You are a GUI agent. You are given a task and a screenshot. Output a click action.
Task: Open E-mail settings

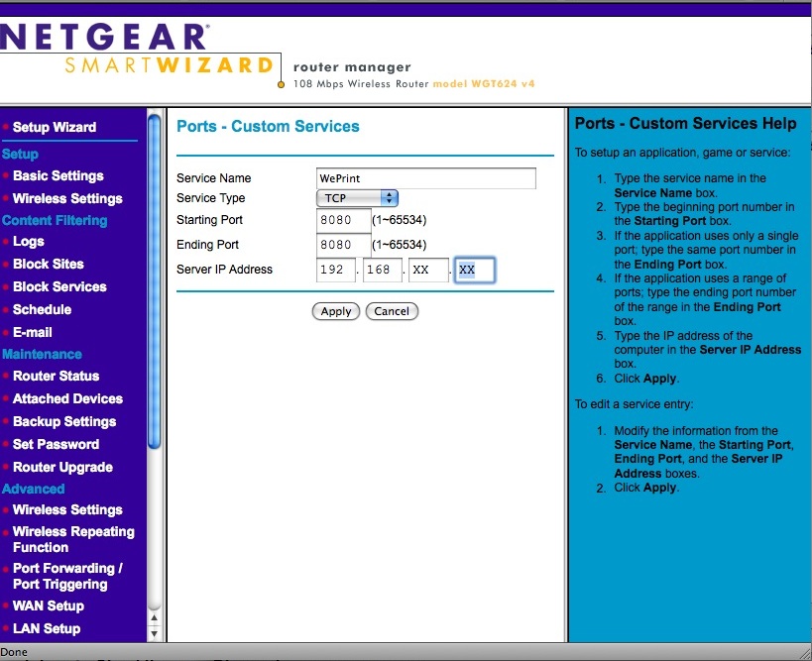tap(32, 332)
